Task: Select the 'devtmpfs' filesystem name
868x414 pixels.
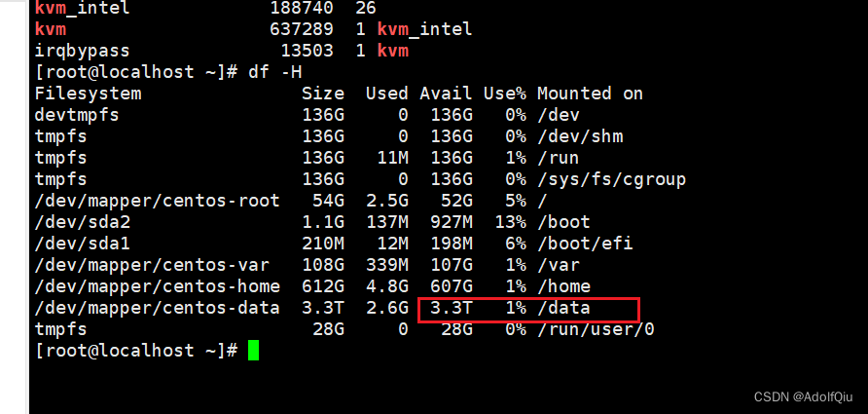Action: pos(77,115)
